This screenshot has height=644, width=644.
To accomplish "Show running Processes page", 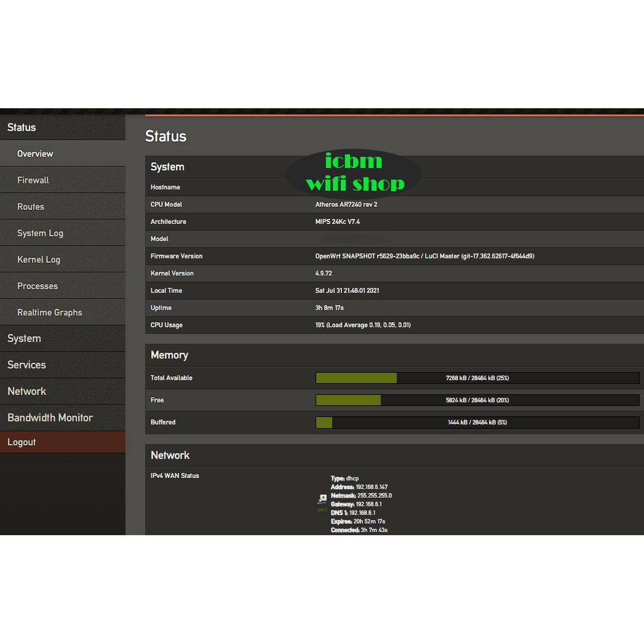I will 37,286.
